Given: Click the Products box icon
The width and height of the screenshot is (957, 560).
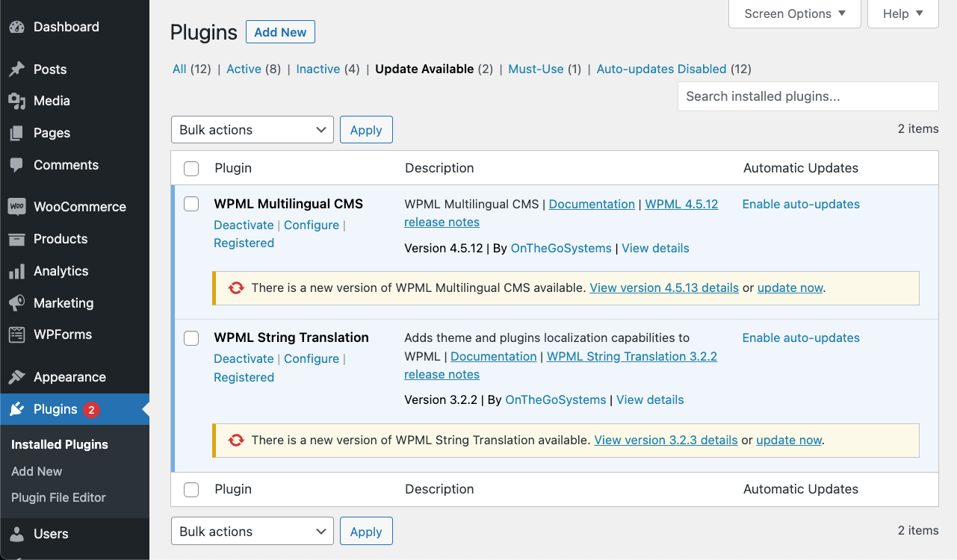Looking at the screenshot, I should (16, 239).
